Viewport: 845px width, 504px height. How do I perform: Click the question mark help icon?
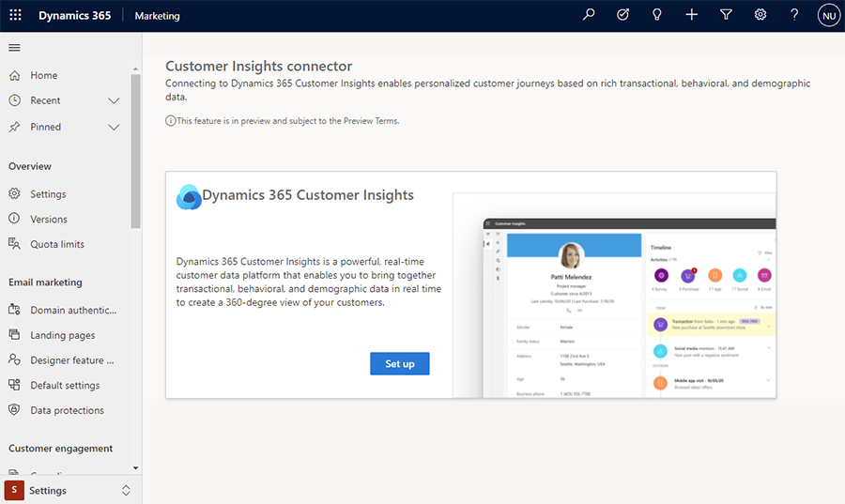coord(794,15)
